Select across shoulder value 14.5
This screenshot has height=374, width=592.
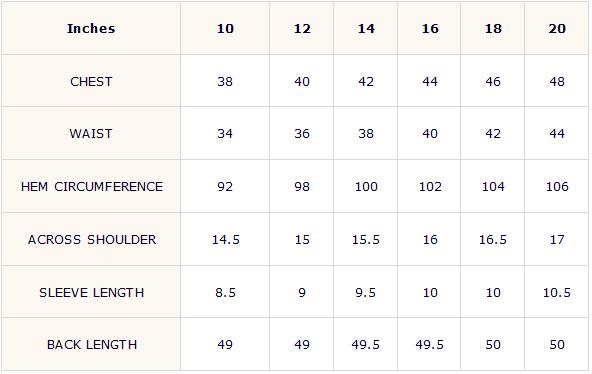click(x=225, y=240)
